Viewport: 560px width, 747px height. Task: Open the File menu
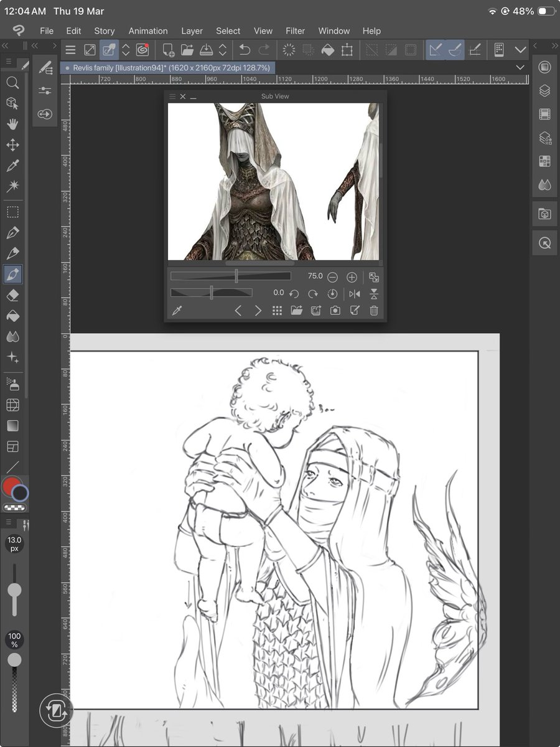[47, 31]
